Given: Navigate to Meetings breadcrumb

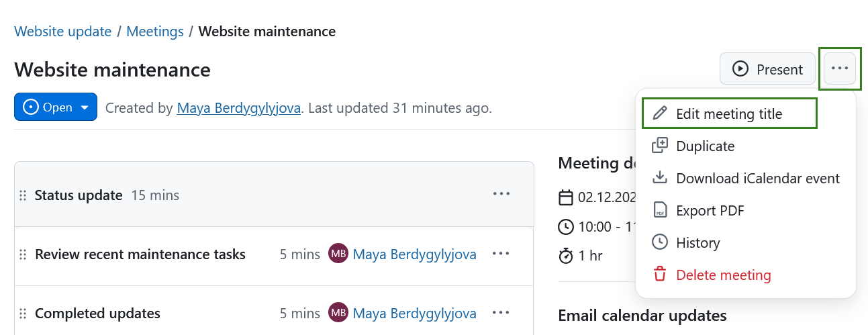Looking at the screenshot, I should pos(155,31).
